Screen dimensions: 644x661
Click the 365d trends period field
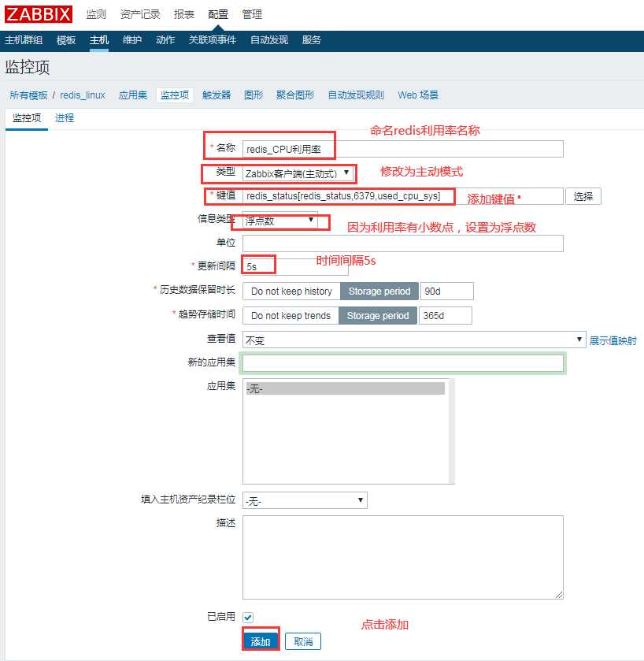(445, 316)
